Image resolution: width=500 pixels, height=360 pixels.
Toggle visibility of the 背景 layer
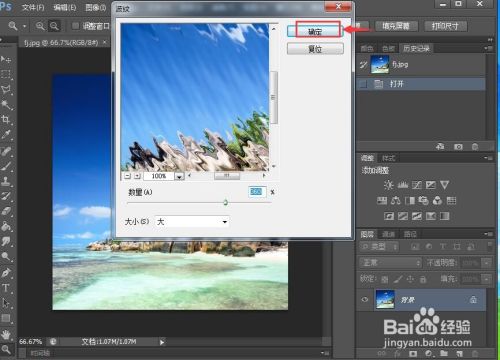(365, 299)
